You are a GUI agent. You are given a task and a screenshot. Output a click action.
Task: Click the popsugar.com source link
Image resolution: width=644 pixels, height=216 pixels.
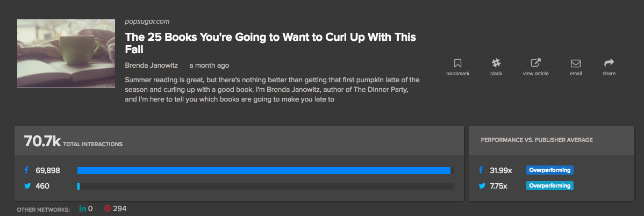(x=147, y=21)
